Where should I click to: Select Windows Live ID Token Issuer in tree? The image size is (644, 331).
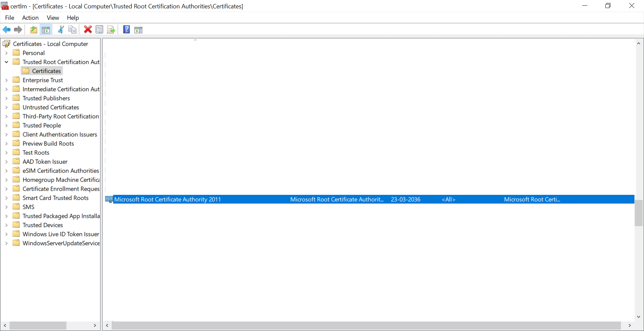61,234
